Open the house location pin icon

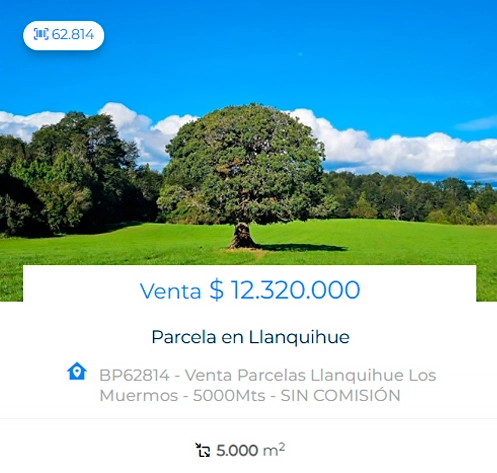click(77, 371)
